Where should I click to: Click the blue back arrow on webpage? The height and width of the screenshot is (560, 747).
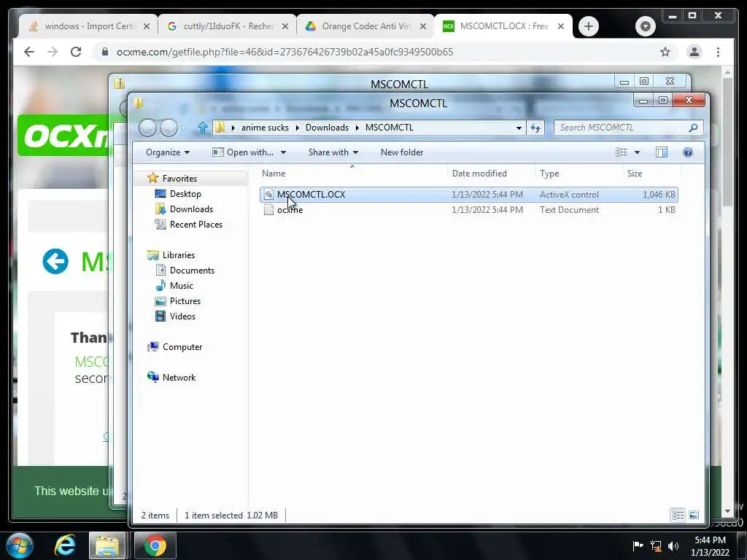[x=55, y=262]
